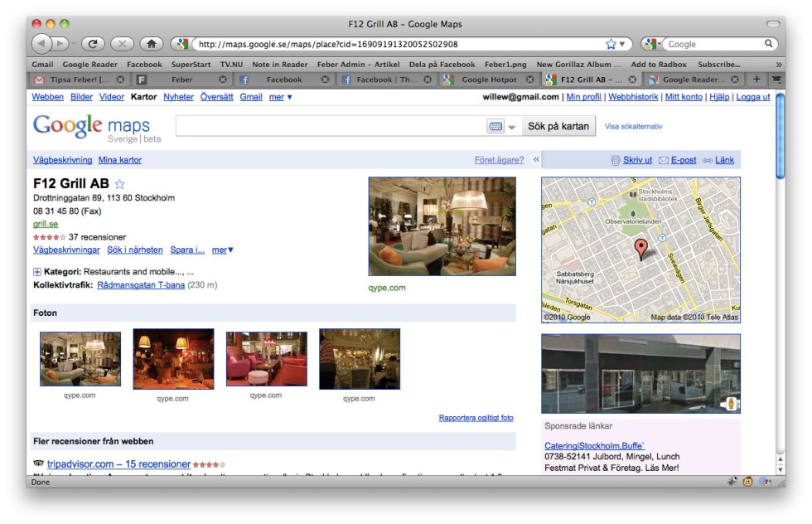Open the keyboard options dropdown arrow
This screenshot has width=812, height=524.
512,127
